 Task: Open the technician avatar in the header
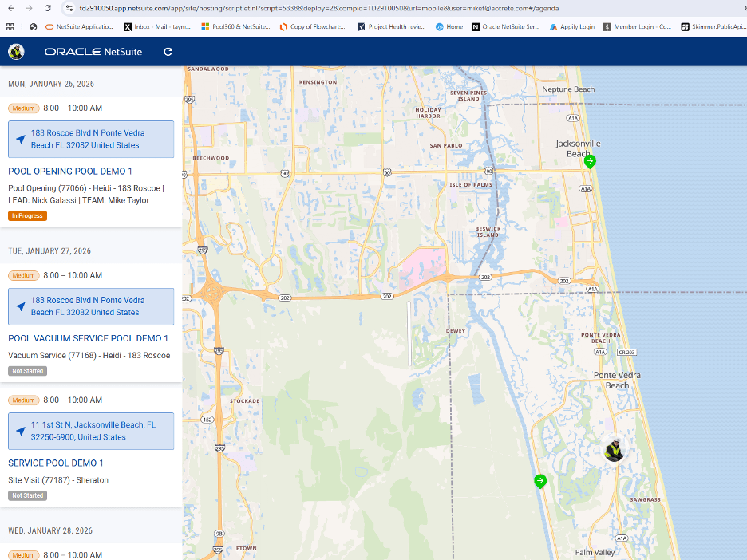pyautogui.click(x=15, y=51)
